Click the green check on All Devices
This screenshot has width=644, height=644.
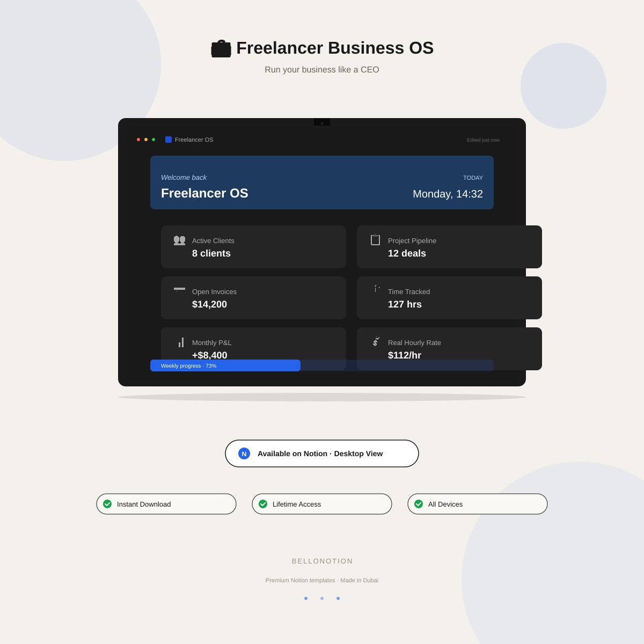(419, 504)
